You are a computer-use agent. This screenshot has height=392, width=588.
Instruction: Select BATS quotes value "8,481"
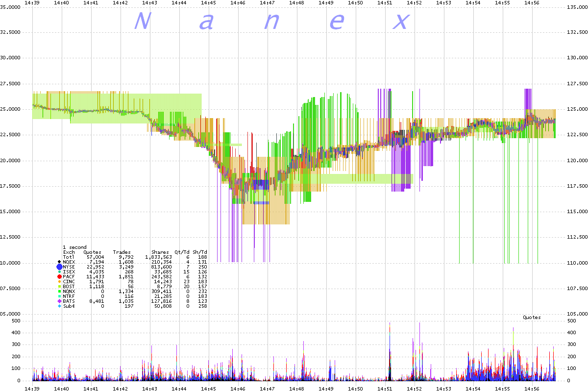pyautogui.click(x=97, y=301)
